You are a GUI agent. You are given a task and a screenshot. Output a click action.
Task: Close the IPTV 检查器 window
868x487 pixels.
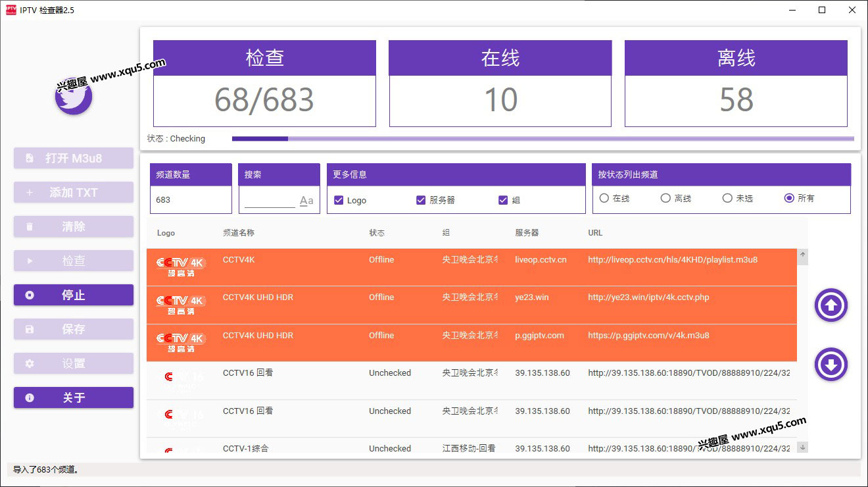[x=852, y=10]
